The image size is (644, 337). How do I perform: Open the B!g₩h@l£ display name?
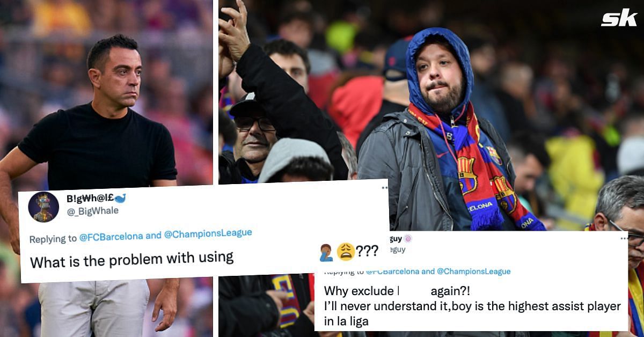pyautogui.click(x=90, y=199)
